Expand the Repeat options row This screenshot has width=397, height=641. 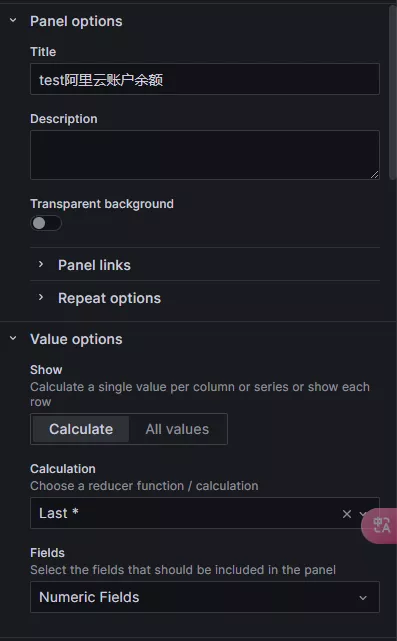click(205, 298)
